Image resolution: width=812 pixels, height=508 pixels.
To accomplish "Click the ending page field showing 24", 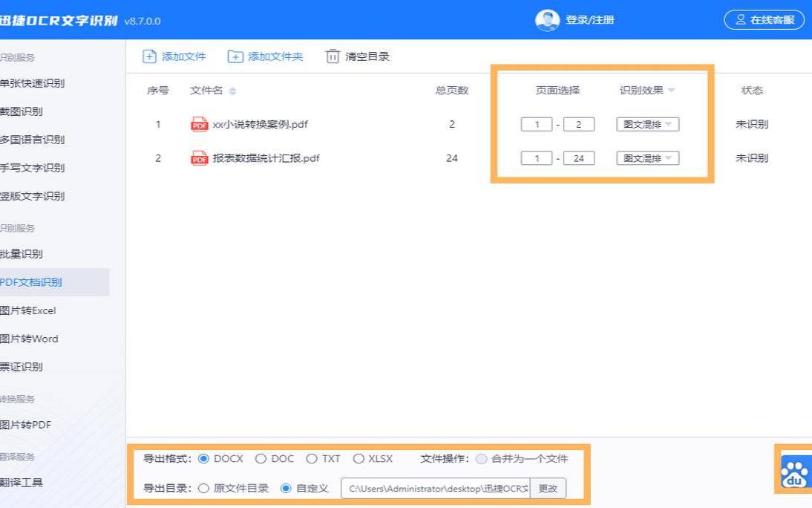I will [580, 158].
